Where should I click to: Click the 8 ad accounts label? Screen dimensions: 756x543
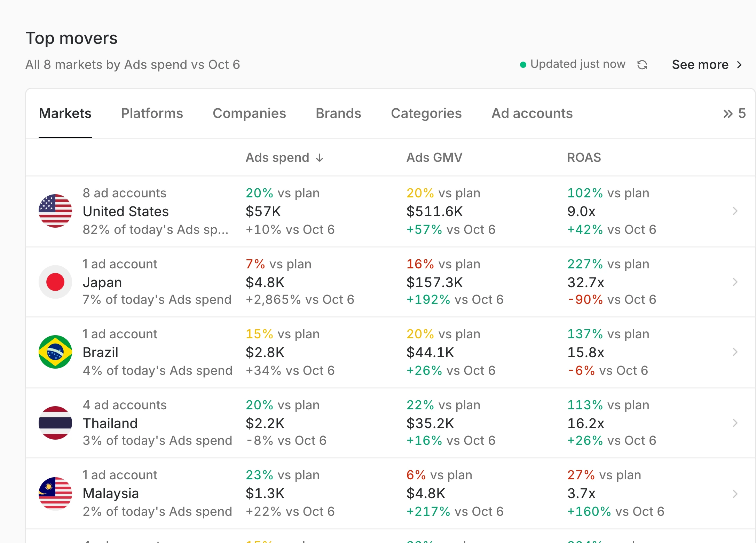(x=124, y=193)
